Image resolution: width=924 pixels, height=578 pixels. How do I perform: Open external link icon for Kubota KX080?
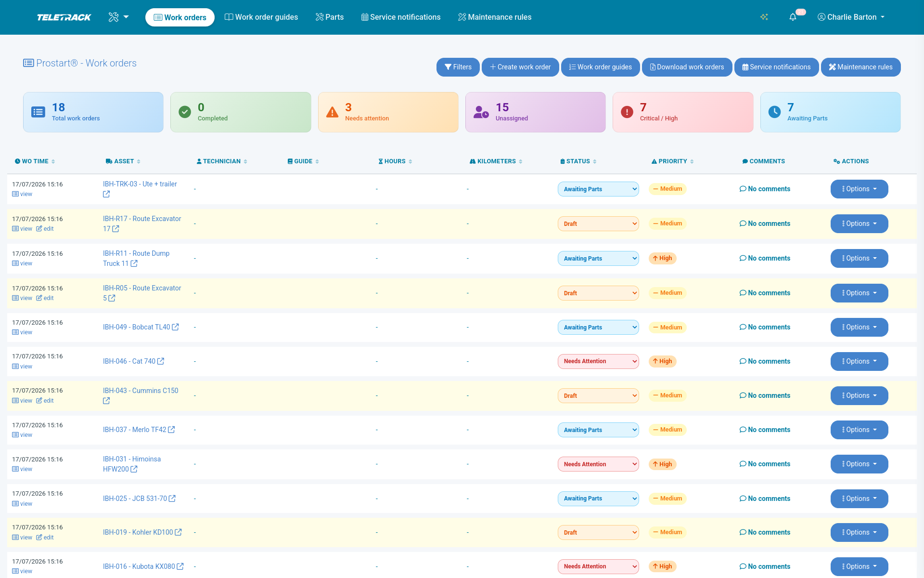[180, 566]
